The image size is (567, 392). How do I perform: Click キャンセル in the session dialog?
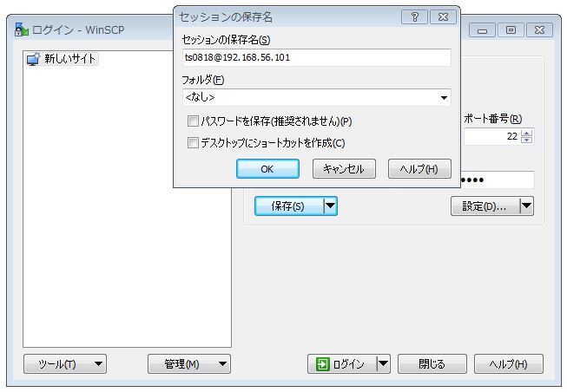tap(344, 169)
